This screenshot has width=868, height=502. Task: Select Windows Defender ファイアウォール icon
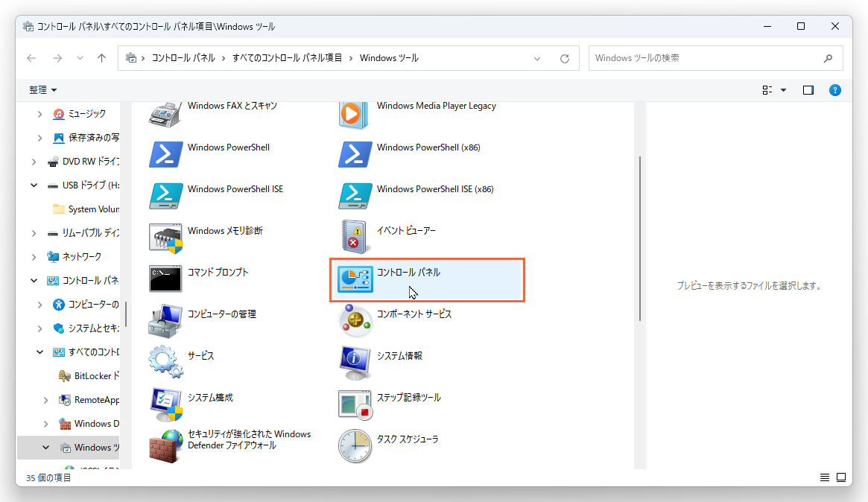click(165, 446)
